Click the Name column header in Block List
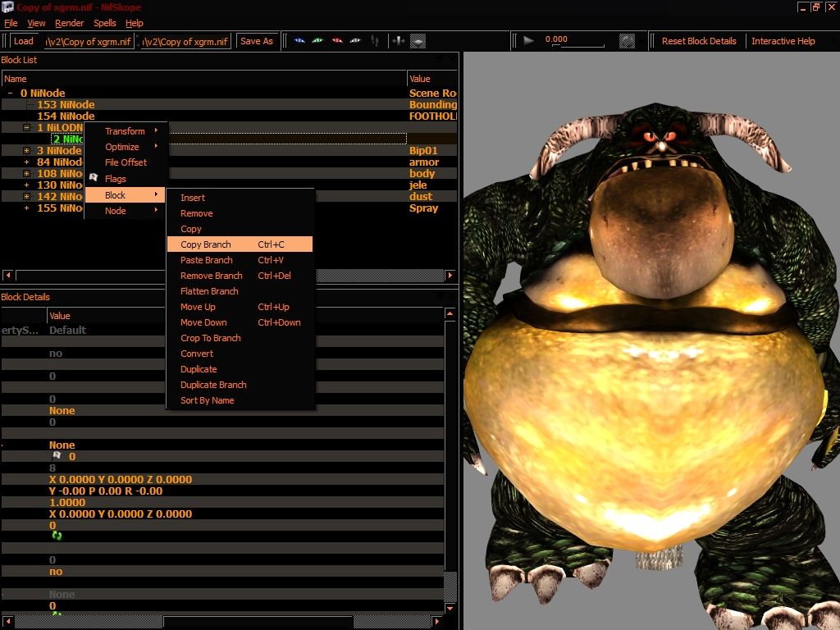 click(x=204, y=79)
